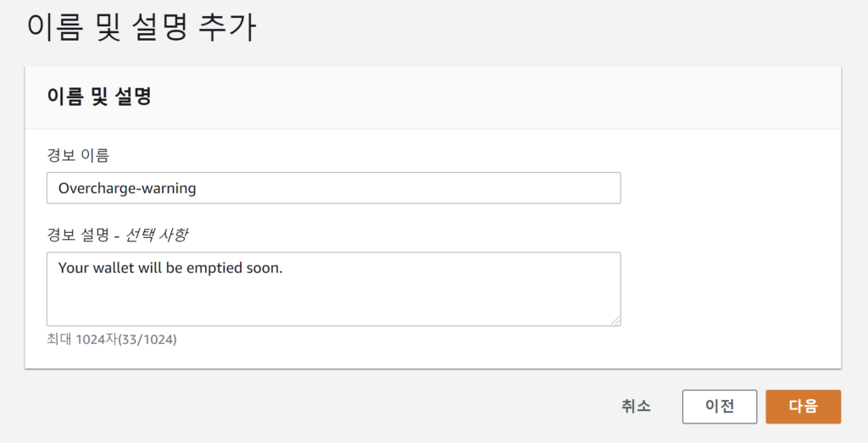This screenshot has height=443, width=868.
Task: Click the 'Overcharge-warning' text in name field
Action: (127, 188)
